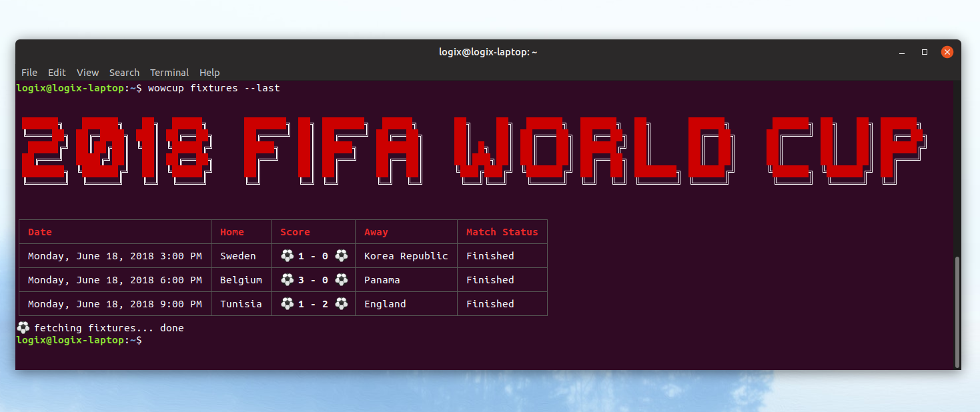Click the '1 - 0' score text
Screen dimensions: 980x412
(x=314, y=256)
